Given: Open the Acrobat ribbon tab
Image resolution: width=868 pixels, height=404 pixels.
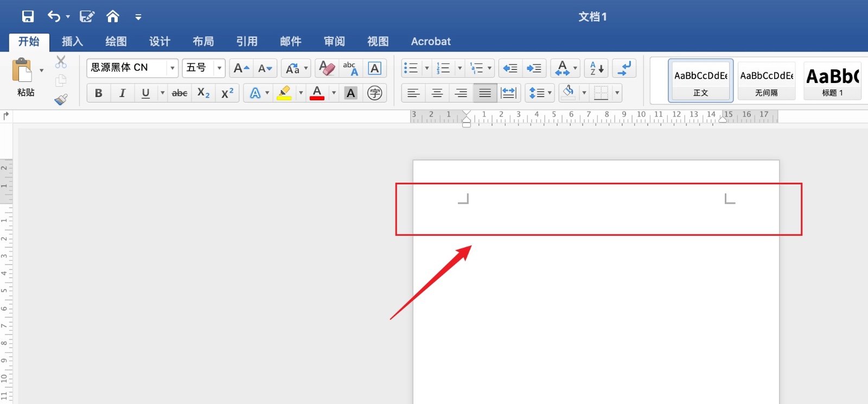Looking at the screenshot, I should tap(431, 42).
